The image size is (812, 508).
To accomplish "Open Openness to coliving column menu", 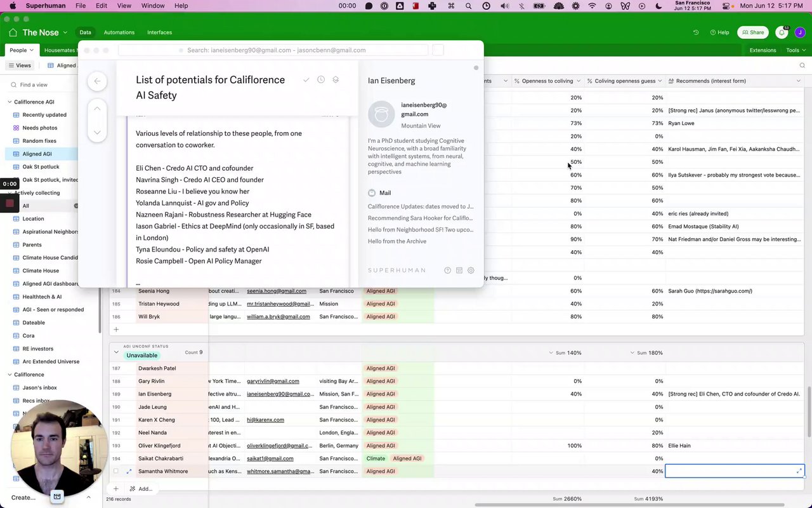I will 578,81.
